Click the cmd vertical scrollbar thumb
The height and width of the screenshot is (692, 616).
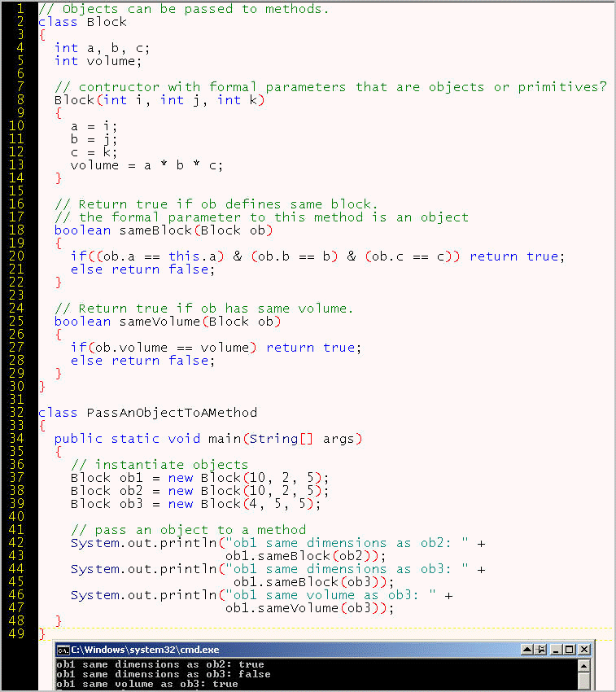click(x=583, y=681)
